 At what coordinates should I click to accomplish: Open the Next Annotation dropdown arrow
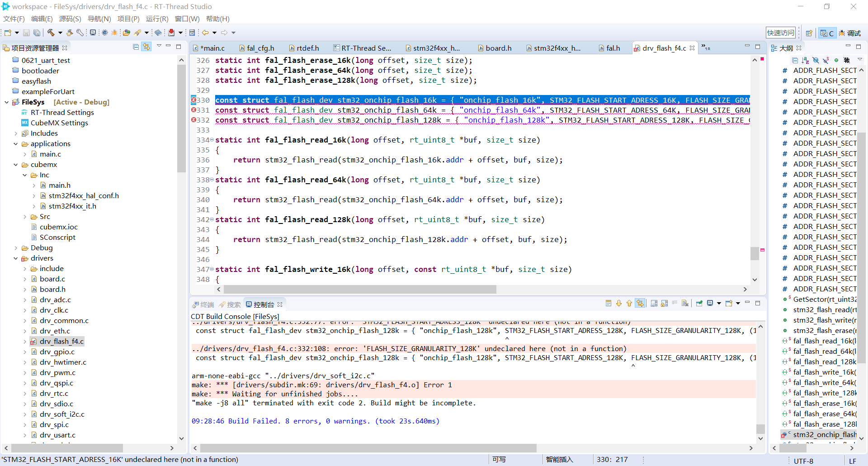(x=180, y=33)
